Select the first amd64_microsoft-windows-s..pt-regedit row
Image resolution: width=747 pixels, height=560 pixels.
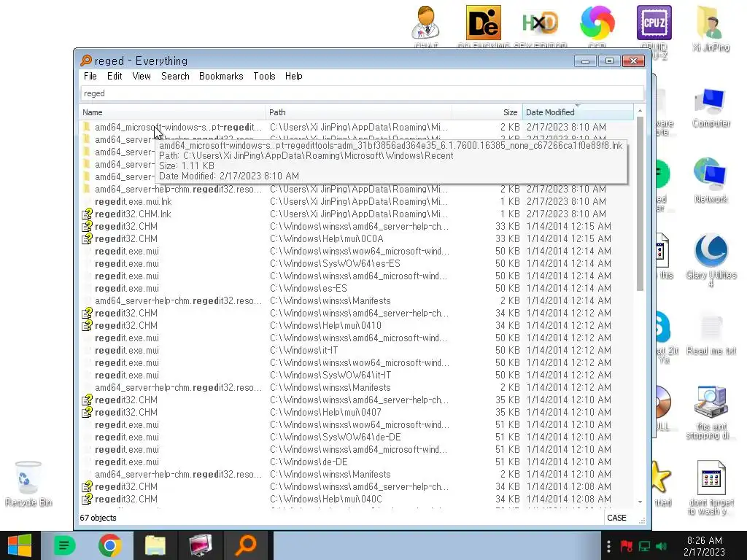pyautogui.click(x=356, y=127)
